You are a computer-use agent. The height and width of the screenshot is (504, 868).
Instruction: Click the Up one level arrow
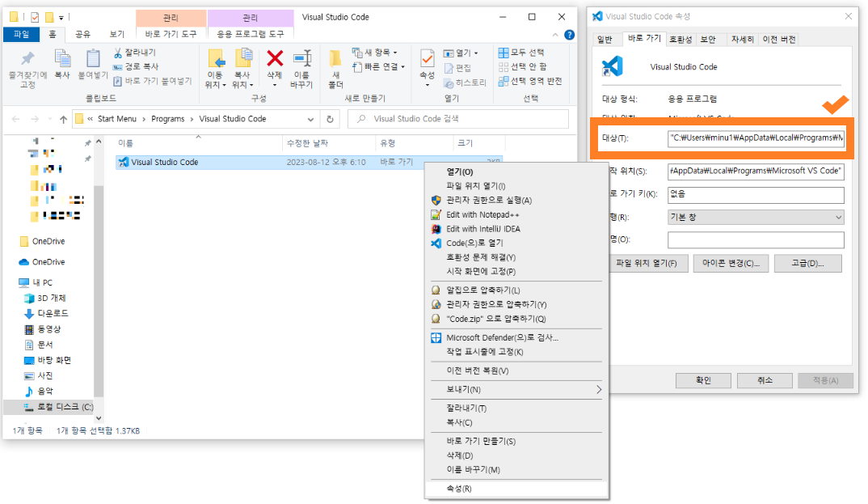coord(64,119)
